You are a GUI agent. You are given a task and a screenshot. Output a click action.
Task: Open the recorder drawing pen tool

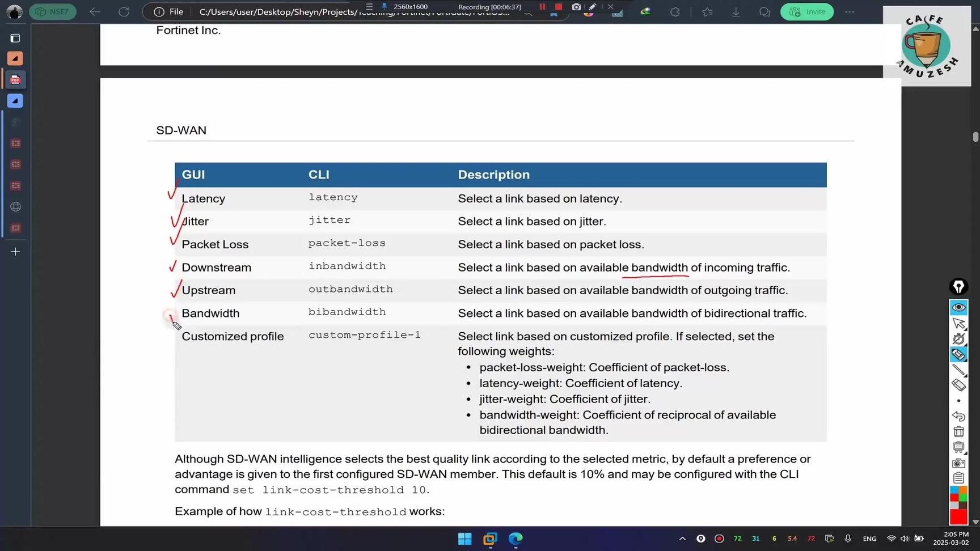(x=593, y=7)
